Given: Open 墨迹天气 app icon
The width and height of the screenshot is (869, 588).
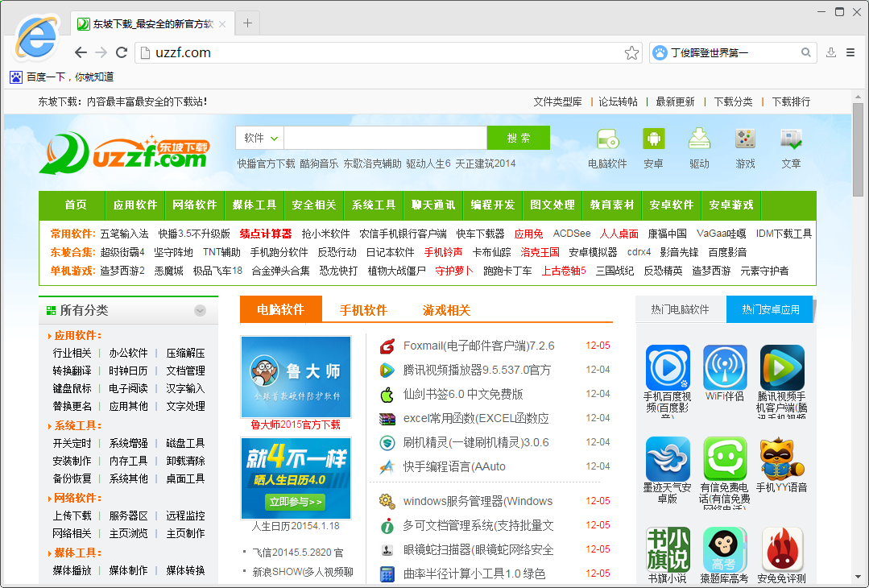Looking at the screenshot, I should coord(668,459).
